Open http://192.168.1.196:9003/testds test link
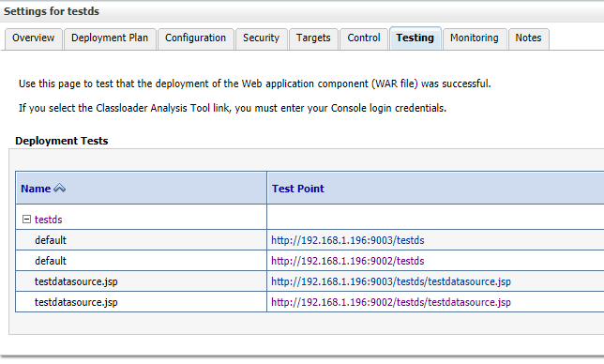 347,240
